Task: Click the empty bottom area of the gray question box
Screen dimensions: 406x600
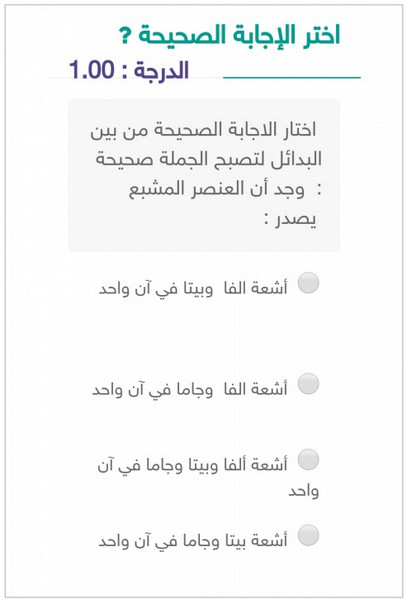Action: (204, 242)
